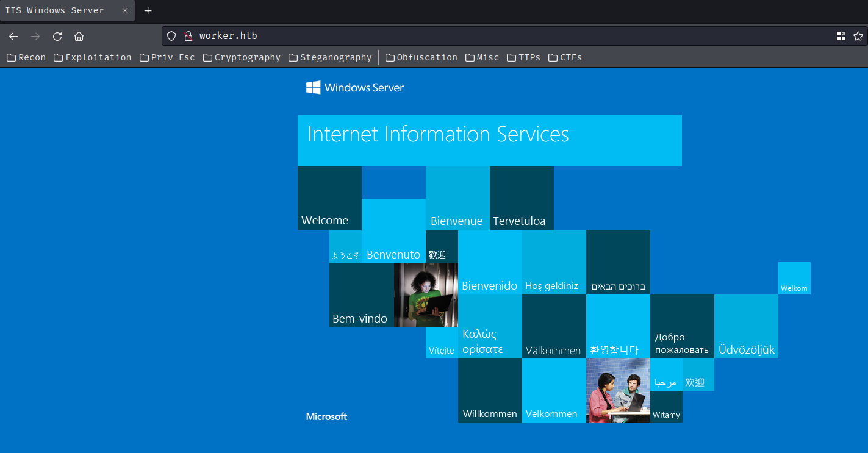
Task: Click the ברוכים הבאים tile
Action: coord(618,262)
